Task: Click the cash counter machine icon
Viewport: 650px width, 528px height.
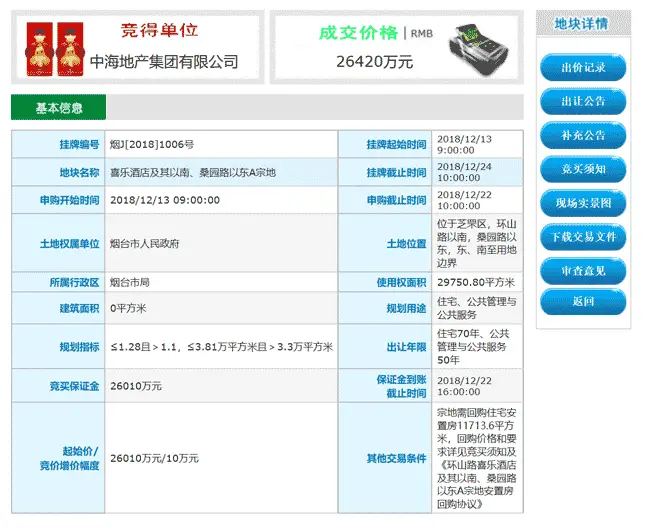Action: click(x=479, y=50)
